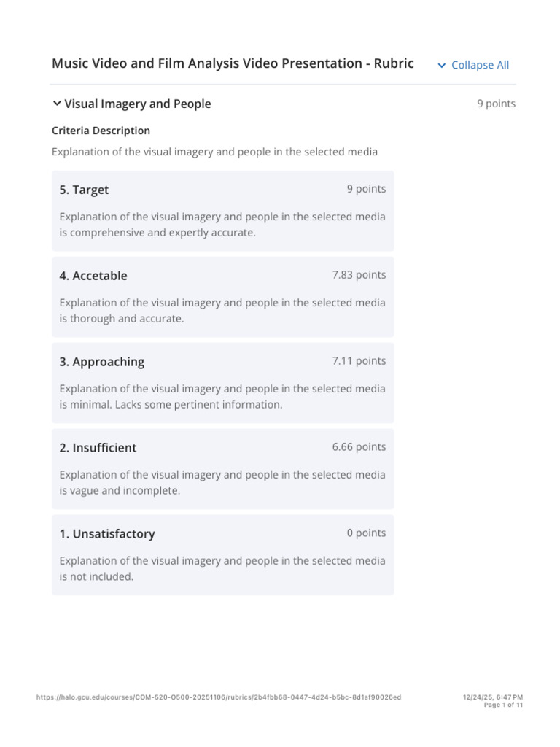Screen dimensions: 560x747
Task: Click the 6.66 points label
Action: [x=359, y=447]
